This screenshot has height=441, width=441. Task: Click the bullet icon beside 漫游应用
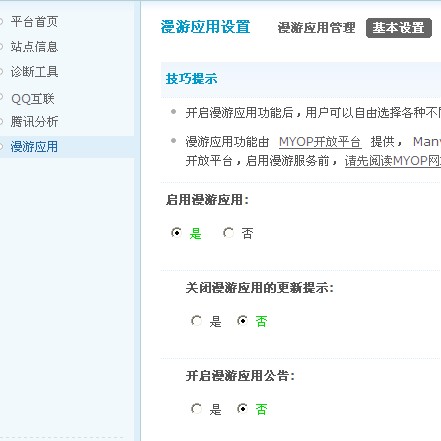click(x=1, y=146)
